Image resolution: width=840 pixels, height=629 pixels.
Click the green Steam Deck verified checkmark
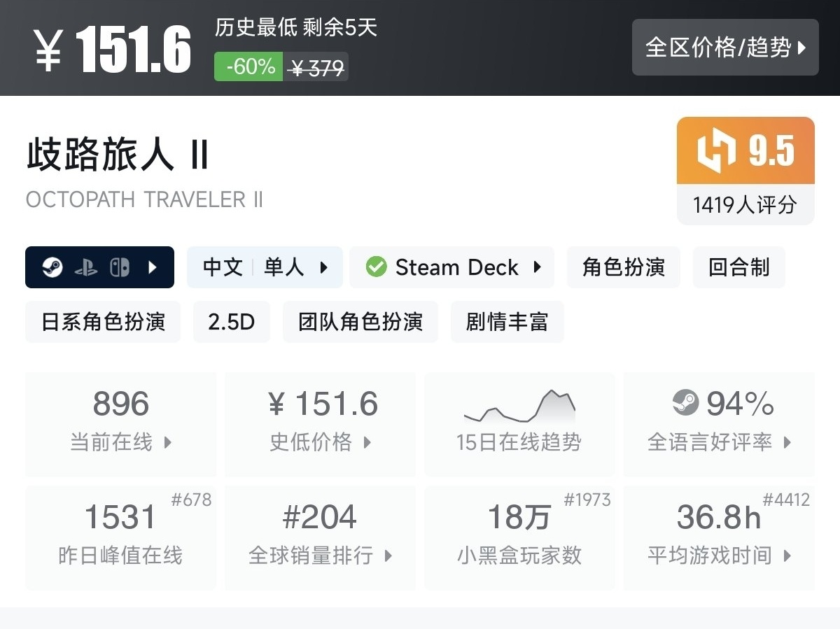(x=377, y=267)
